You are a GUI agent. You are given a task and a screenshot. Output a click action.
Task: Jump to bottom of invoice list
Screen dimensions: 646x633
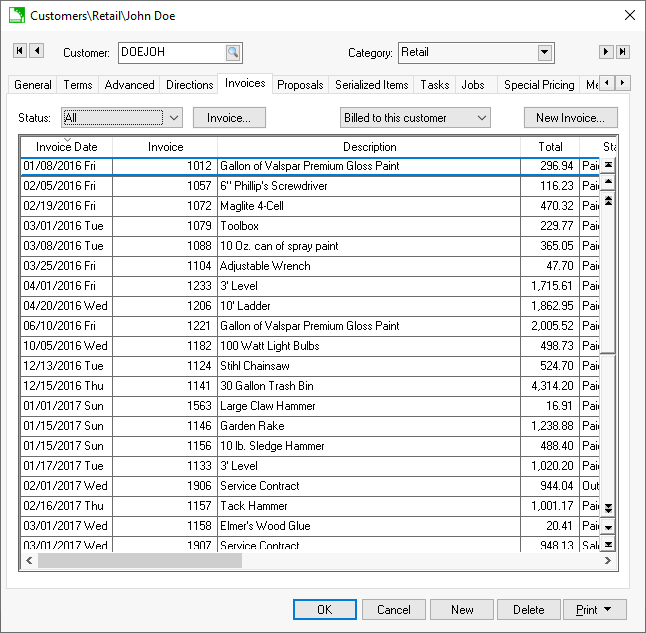[x=608, y=545]
